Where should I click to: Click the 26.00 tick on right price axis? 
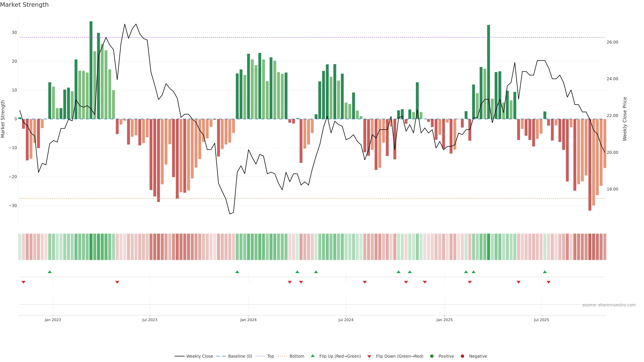coord(612,42)
